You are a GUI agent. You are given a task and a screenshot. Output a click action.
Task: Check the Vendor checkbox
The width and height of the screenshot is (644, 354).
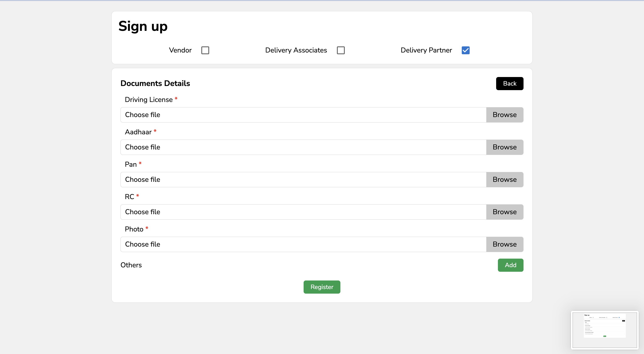point(205,50)
